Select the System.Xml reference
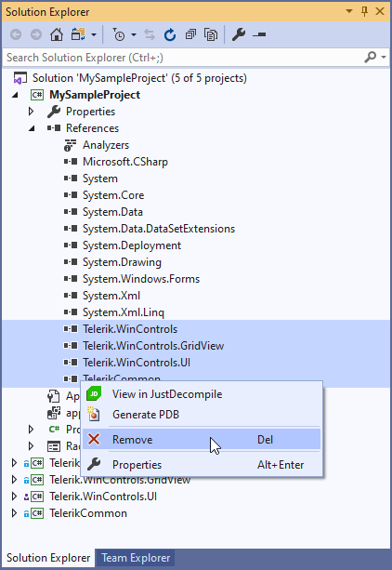 [111, 296]
